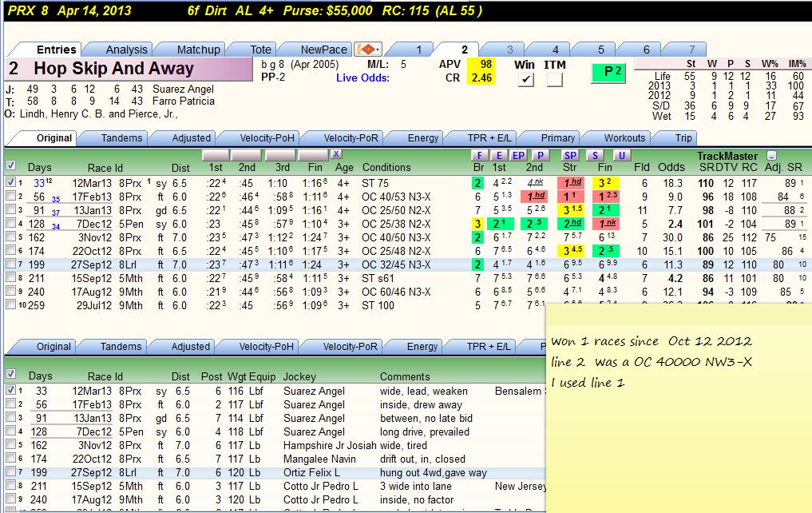Click blank button above Fin column
The image size is (812, 513).
[313, 155]
